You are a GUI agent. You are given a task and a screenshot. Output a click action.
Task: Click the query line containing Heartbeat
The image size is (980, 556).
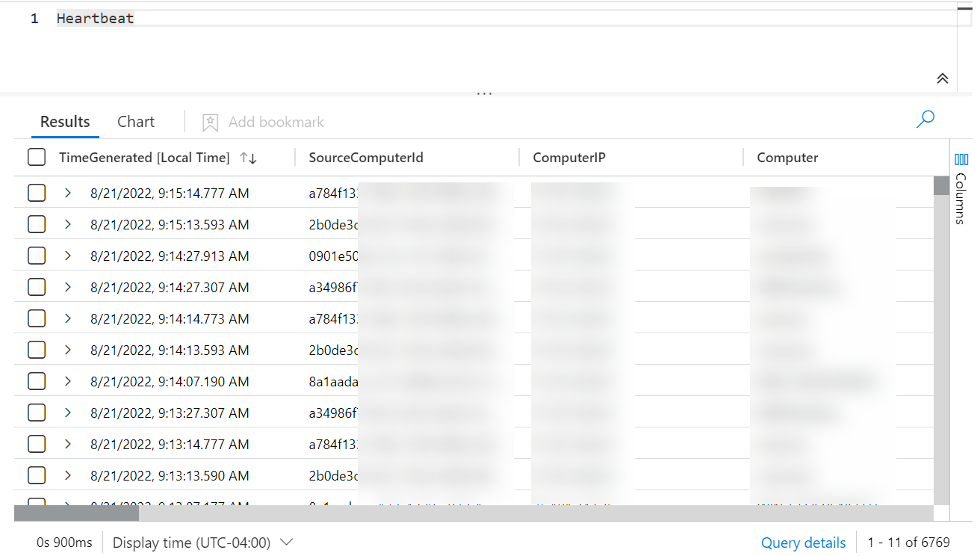click(96, 18)
